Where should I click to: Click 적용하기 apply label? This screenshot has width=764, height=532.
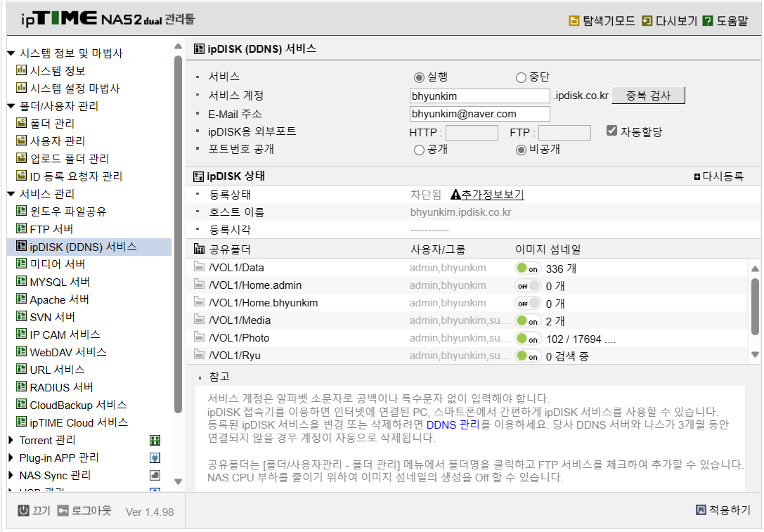(x=730, y=510)
